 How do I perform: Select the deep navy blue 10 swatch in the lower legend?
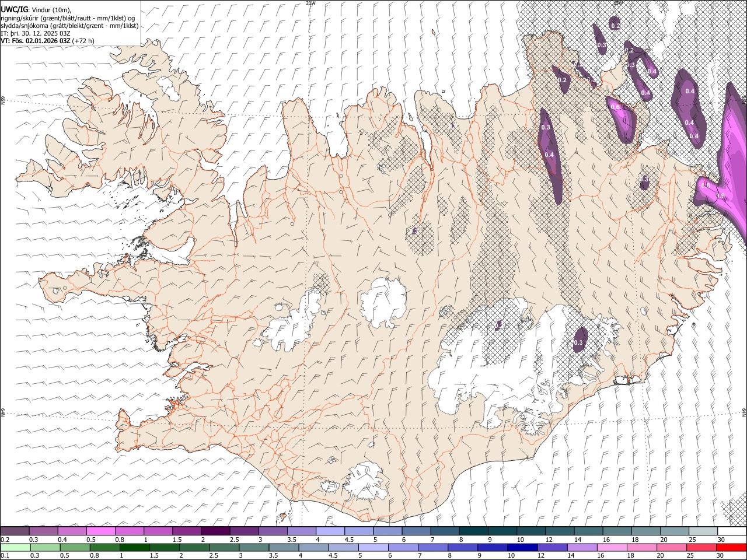click(x=523, y=548)
